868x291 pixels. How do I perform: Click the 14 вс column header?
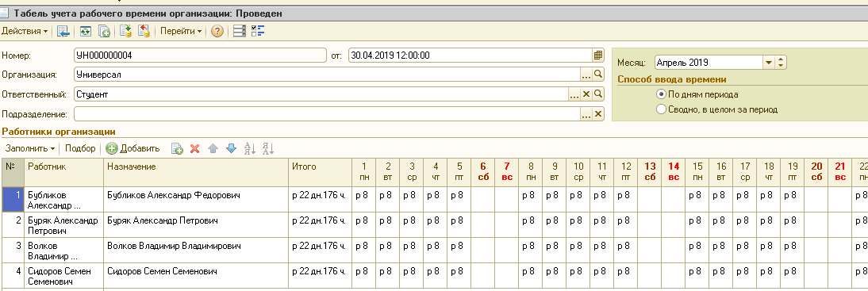pos(673,172)
